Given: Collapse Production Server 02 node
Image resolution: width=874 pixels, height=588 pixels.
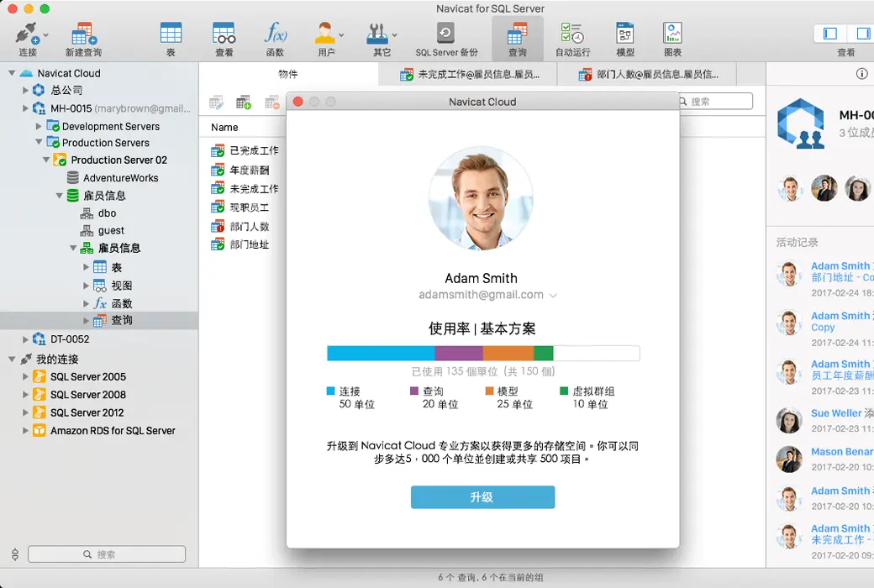Looking at the screenshot, I should 45,160.
